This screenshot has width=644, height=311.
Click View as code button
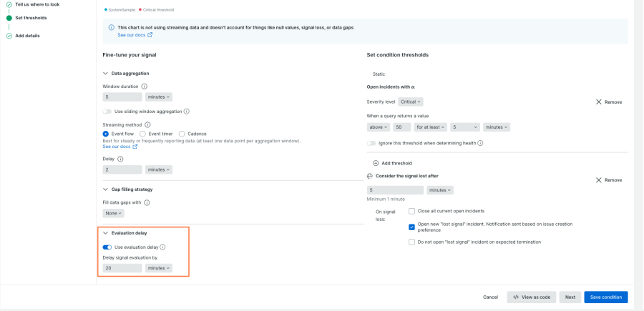[532, 297]
